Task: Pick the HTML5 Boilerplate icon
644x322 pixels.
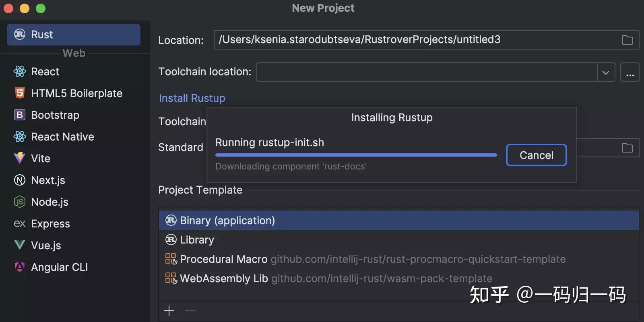Action: click(x=20, y=93)
